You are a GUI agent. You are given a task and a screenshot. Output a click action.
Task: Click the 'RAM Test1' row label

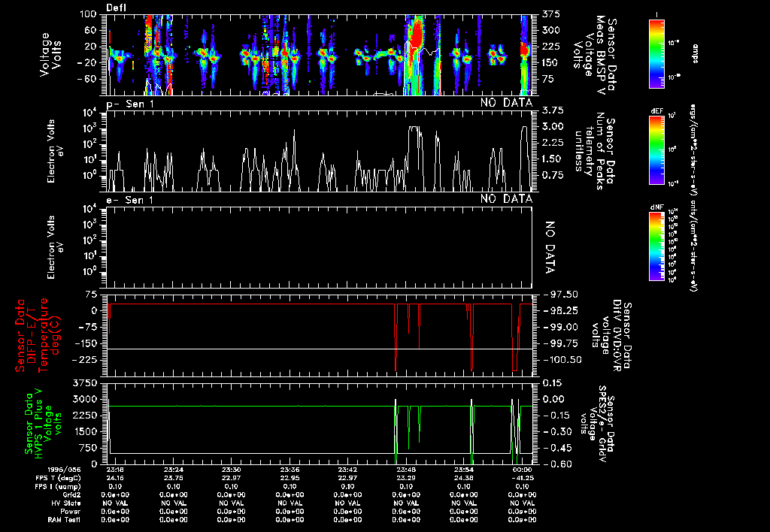tap(65, 519)
